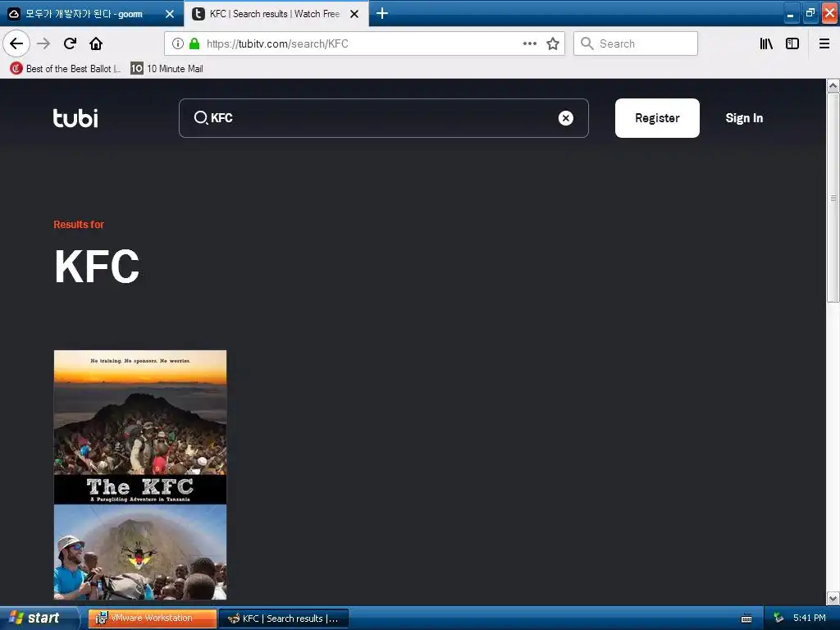Image resolution: width=840 pixels, height=630 pixels.
Task: Reload the current page
Action: click(x=70, y=43)
